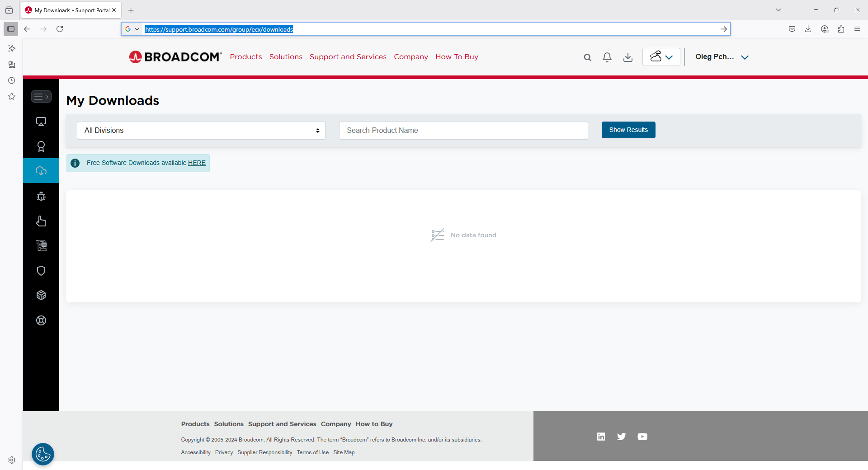The width and height of the screenshot is (868, 470).
Task: Close the My Downloads - Support Portal tab
Action: (114, 10)
